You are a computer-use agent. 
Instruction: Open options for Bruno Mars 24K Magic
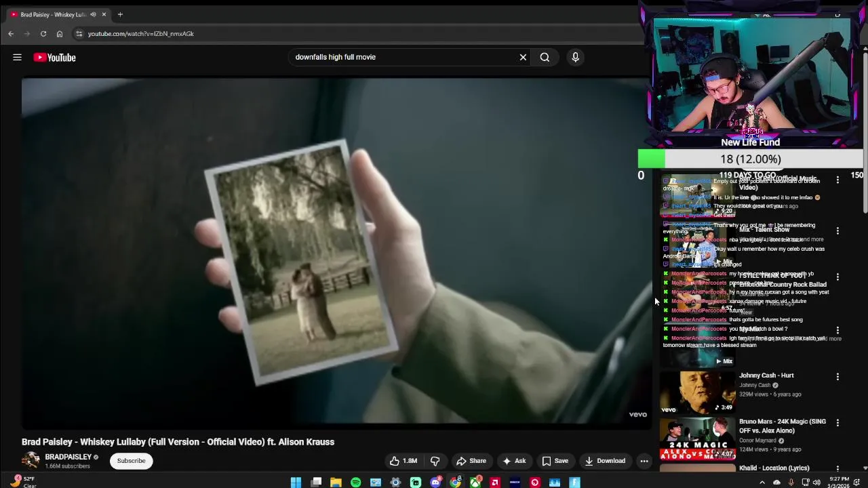[837, 423]
